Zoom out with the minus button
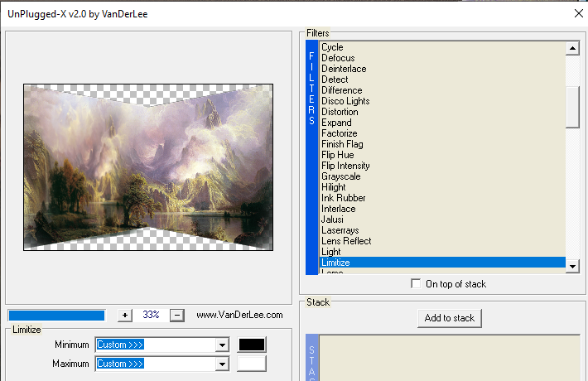 (177, 316)
